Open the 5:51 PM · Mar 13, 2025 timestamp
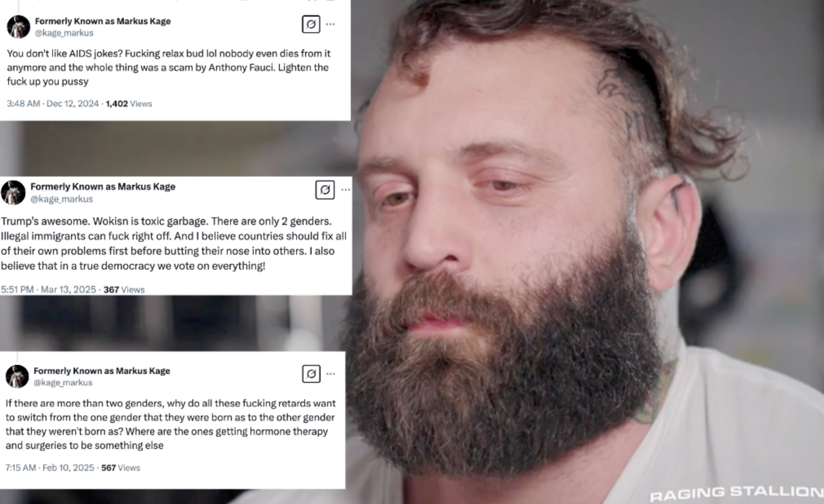Viewport: 824px width, 504px height. [x=48, y=290]
